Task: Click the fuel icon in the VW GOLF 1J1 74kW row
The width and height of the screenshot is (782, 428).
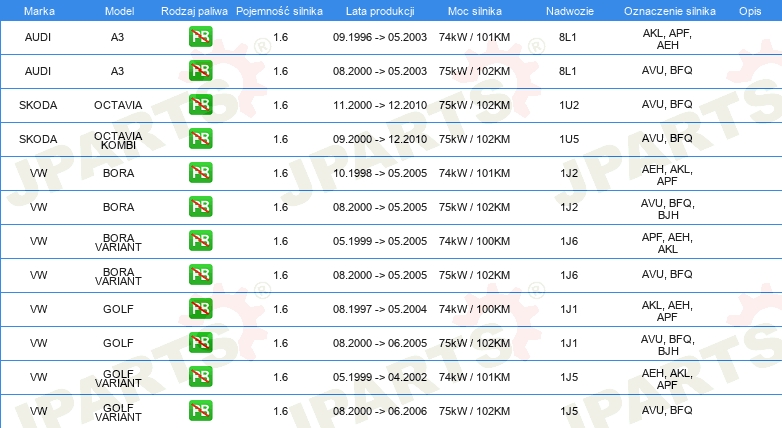Action: coord(200,308)
